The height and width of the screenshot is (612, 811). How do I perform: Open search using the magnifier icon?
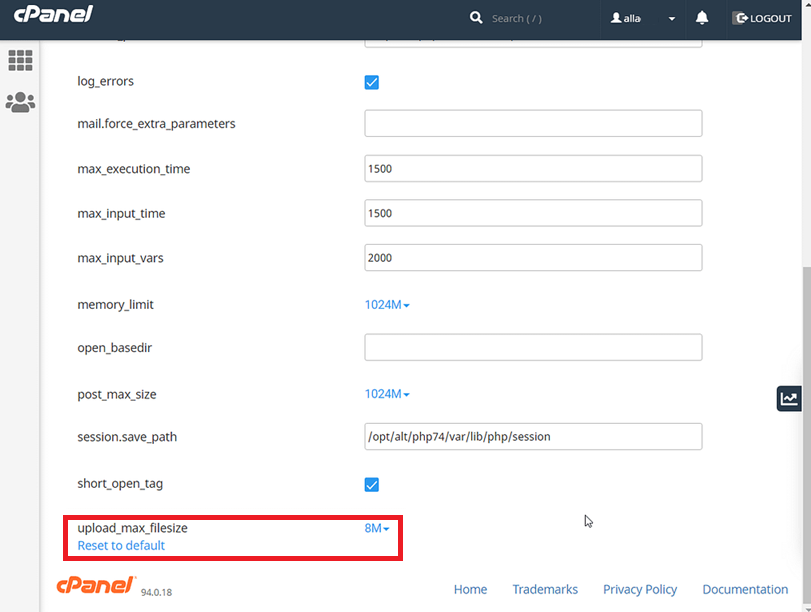pyautogui.click(x=476, y=17)
